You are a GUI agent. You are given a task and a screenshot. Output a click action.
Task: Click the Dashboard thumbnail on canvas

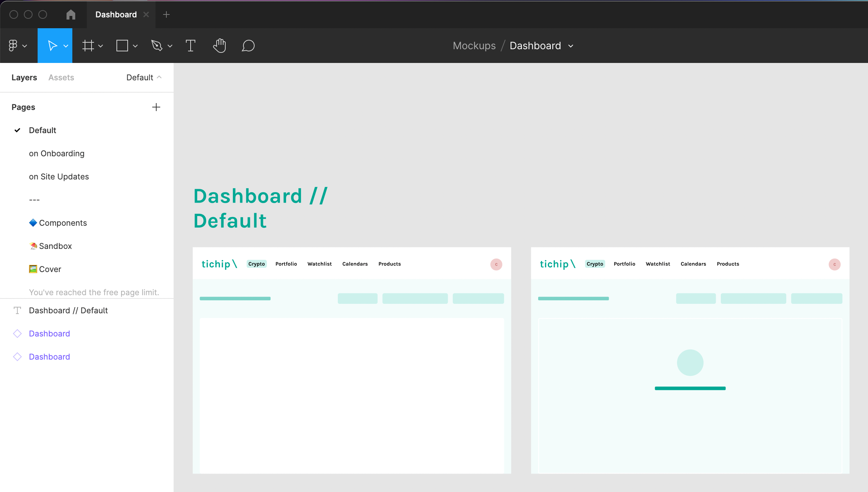(x=352, y=358)
